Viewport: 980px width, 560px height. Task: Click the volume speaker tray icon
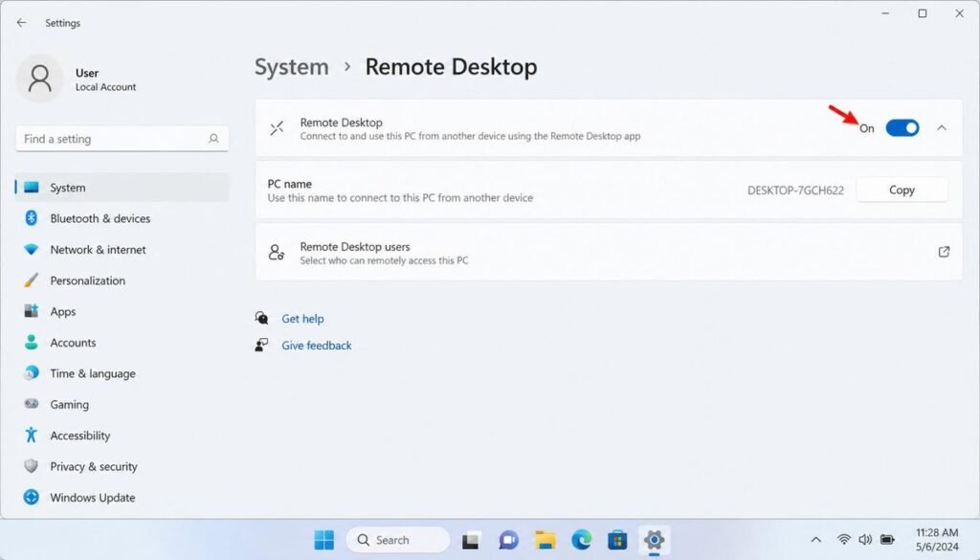click(x=865, y=539)
